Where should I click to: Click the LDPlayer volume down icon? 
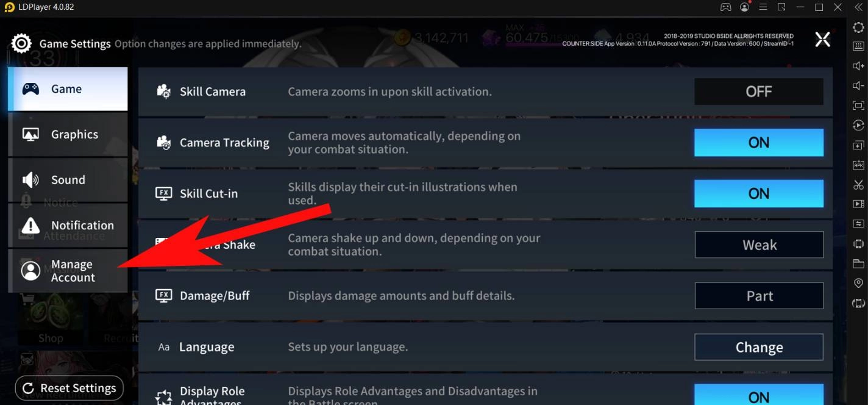(x=858, y=85)
